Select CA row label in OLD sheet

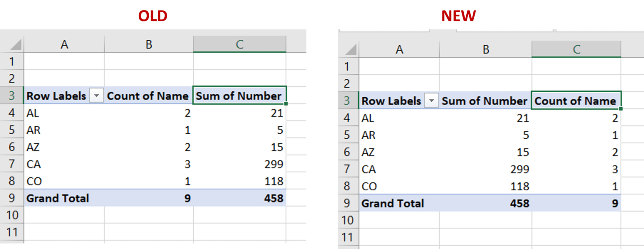[34, 164]
